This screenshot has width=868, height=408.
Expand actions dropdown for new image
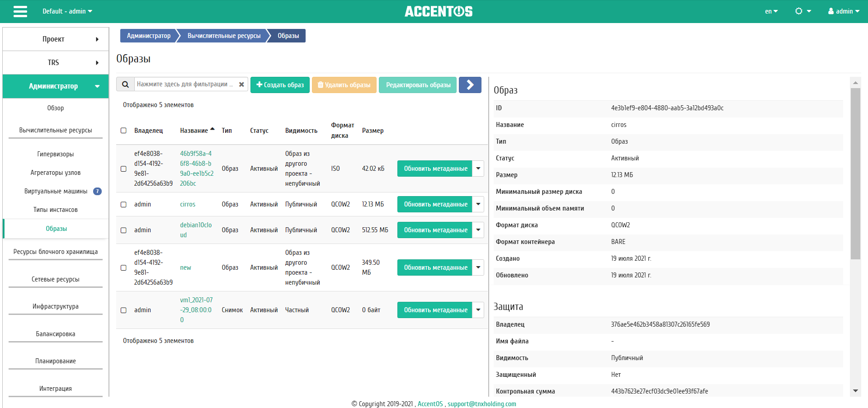478,267
